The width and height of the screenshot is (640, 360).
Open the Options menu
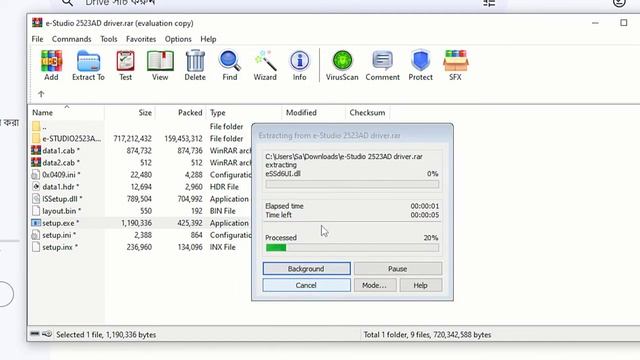click(178, 39)
